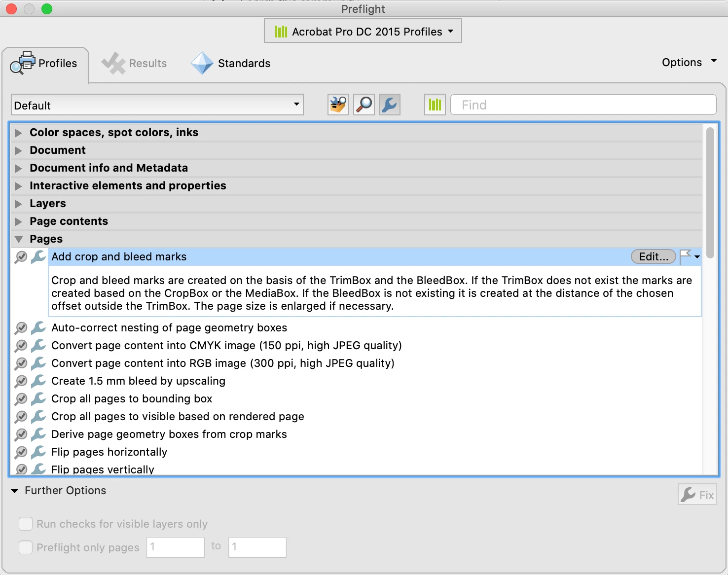Click the Find search field

(x=583, y=105)
